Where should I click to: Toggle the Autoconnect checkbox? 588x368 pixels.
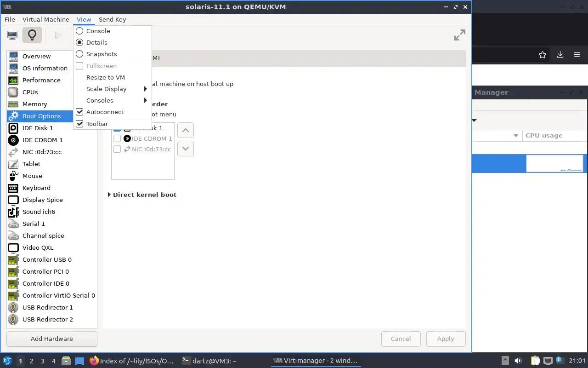[x=79, y=112]
